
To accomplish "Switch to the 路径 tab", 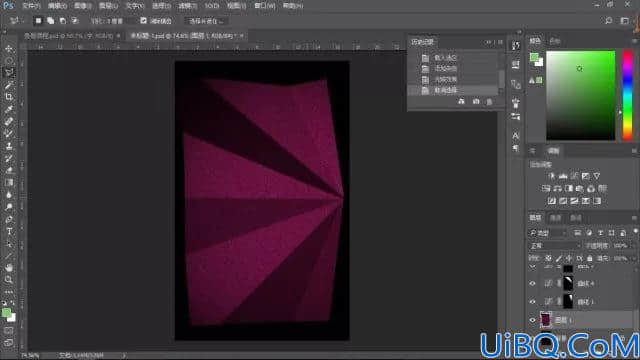I will (x=576, y=218).
